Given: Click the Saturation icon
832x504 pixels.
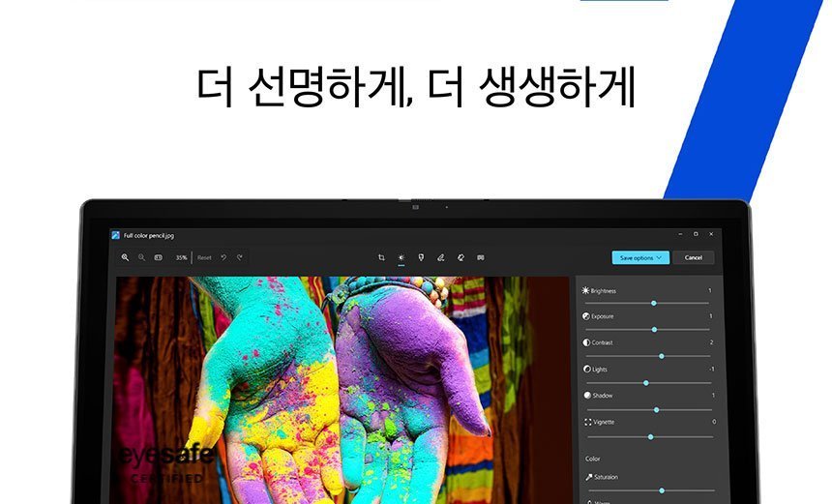Looking at the screenshot, I should click(589, 477).
